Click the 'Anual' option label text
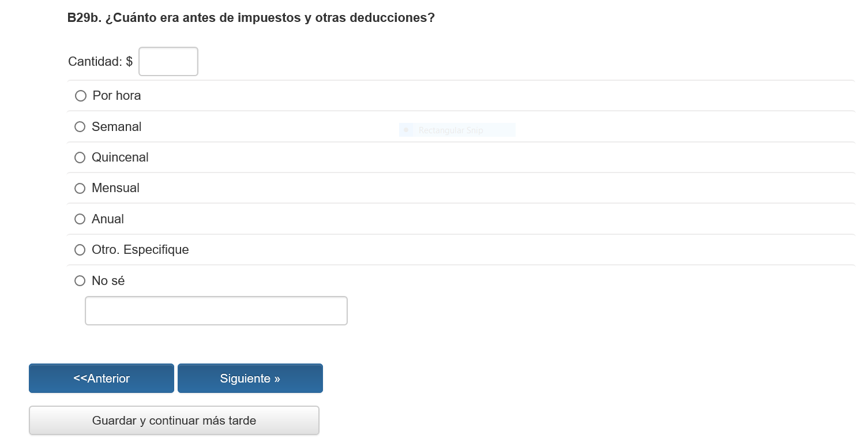This screenshot has width=868, height=446. (108, 219)
